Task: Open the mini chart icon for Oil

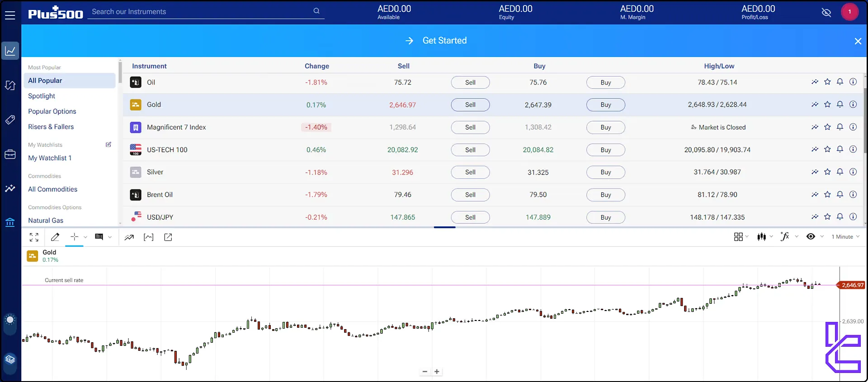Action: pyautogui.click(x=815, y=82)
